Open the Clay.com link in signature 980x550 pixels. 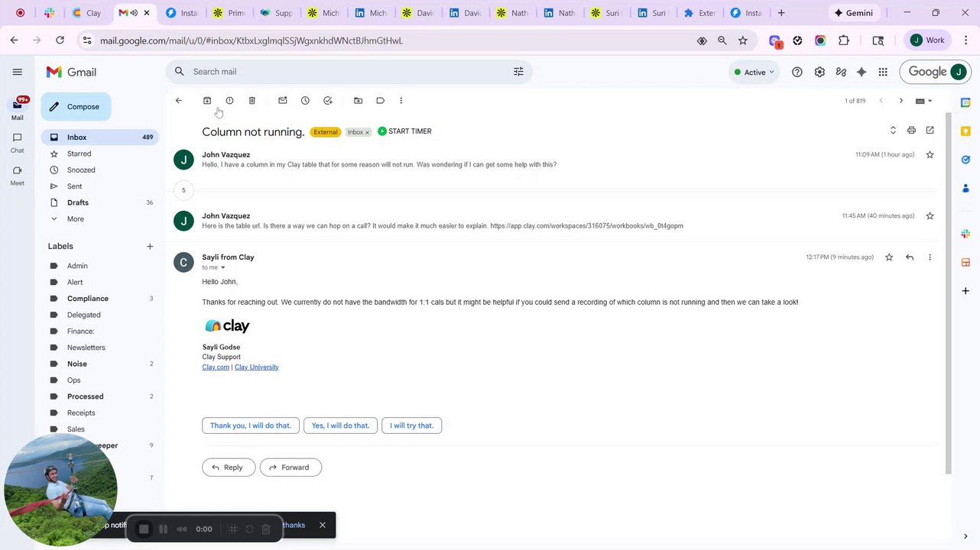[216, 367]
